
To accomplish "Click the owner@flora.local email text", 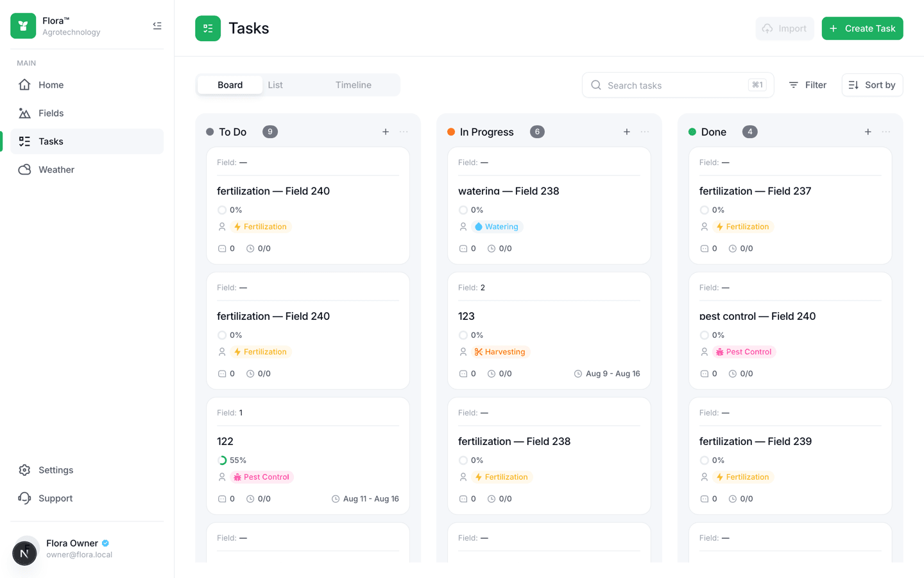I will point(79,555).
